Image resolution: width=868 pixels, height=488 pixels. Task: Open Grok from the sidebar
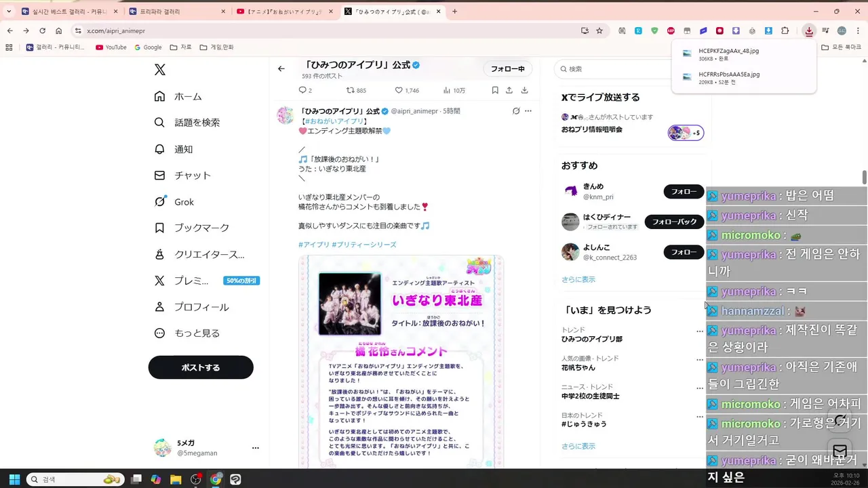tap(174, 202)
